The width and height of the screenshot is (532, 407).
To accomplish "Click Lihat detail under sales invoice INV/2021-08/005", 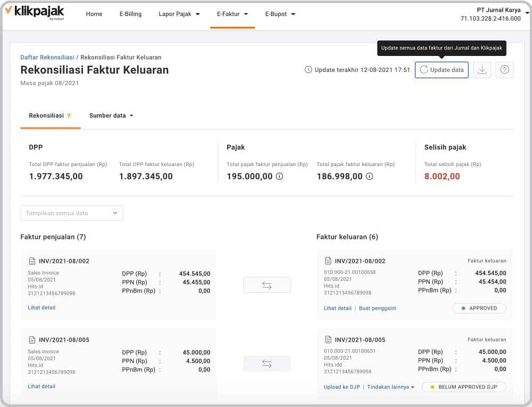I will 41,386.
